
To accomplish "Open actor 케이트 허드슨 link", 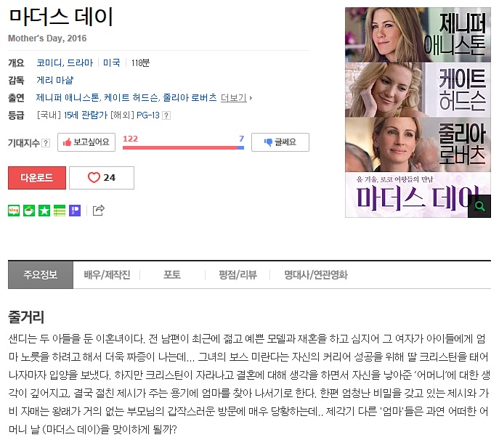I will click(x=131, y=98).
